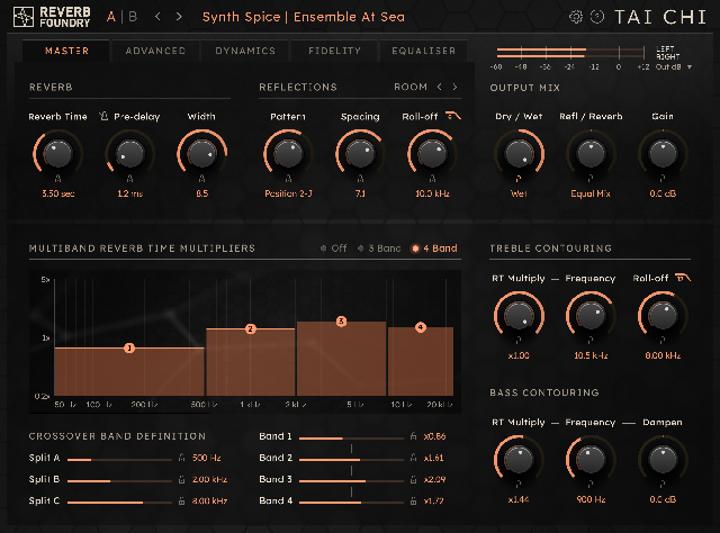Click the help icon beside the gear
The height and width of the screenshot is (533, 720).
[597, 17]
